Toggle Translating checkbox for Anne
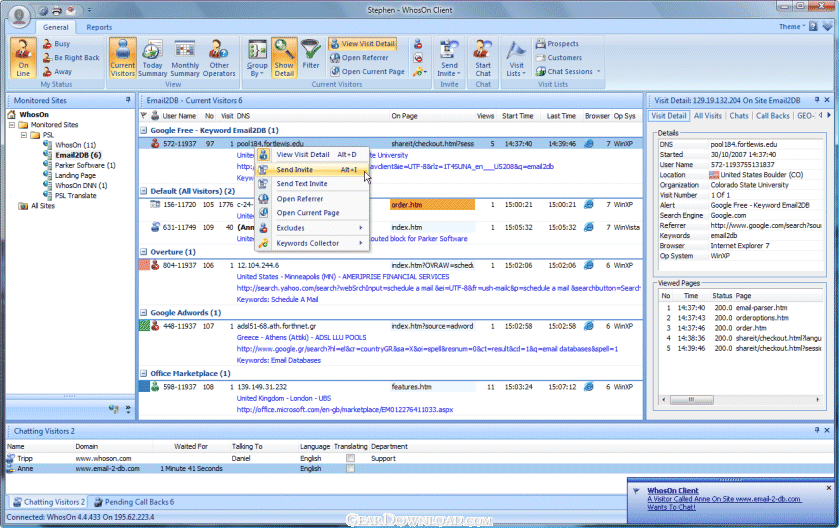This screenshot has height=528, width=839. [350, 469]
